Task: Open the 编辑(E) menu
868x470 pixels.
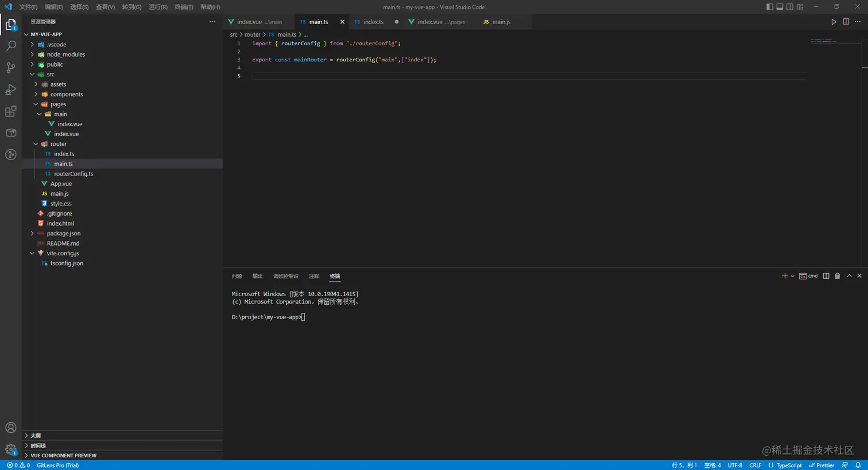Action: 54,7
